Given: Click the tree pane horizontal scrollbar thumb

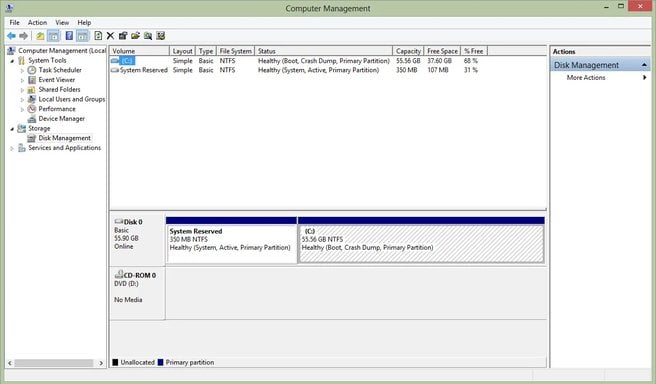Looking at the screenshot, I should (x=54, y=363).
